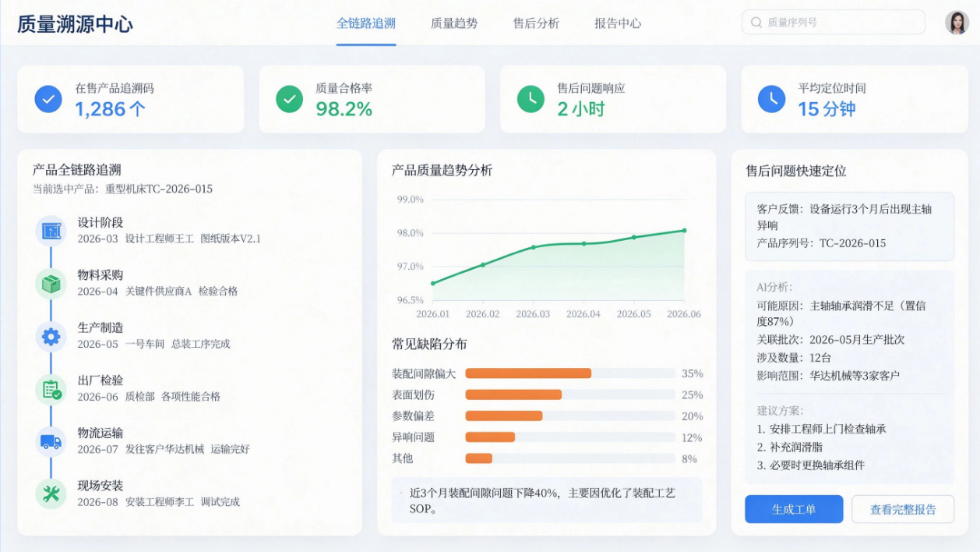Click 2026-03 设计工程师王工 detail line
Image resolution: width=980 pixels, height=552 pixels.
169,239
